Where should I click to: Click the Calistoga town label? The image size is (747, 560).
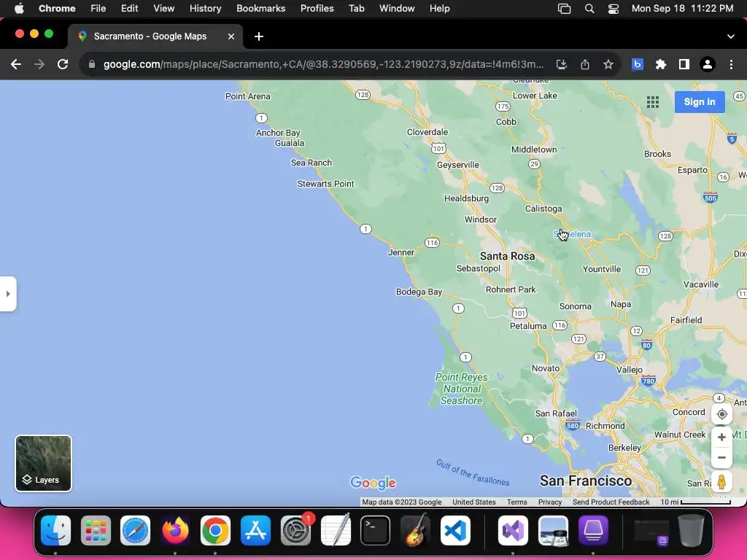coord(543,209)
